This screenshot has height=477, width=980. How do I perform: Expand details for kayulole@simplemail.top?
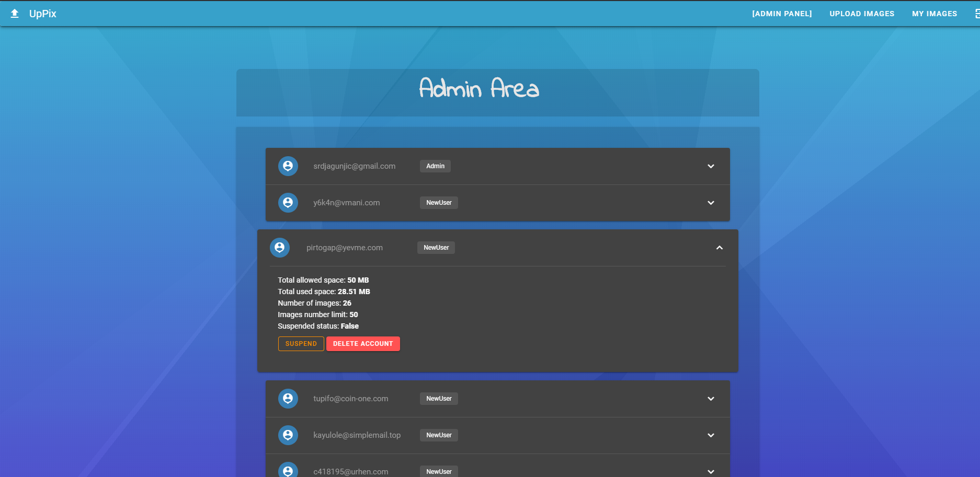click(x=711, y=435)
